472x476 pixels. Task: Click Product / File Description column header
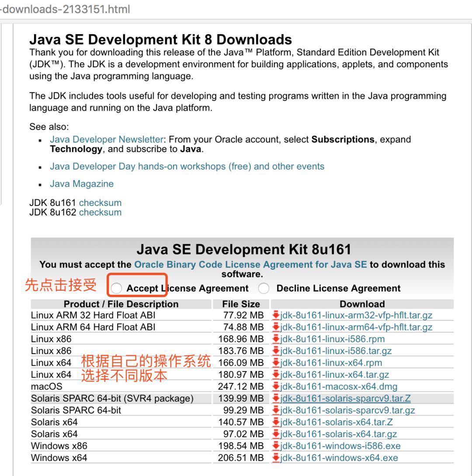click(x=121, y=304)
